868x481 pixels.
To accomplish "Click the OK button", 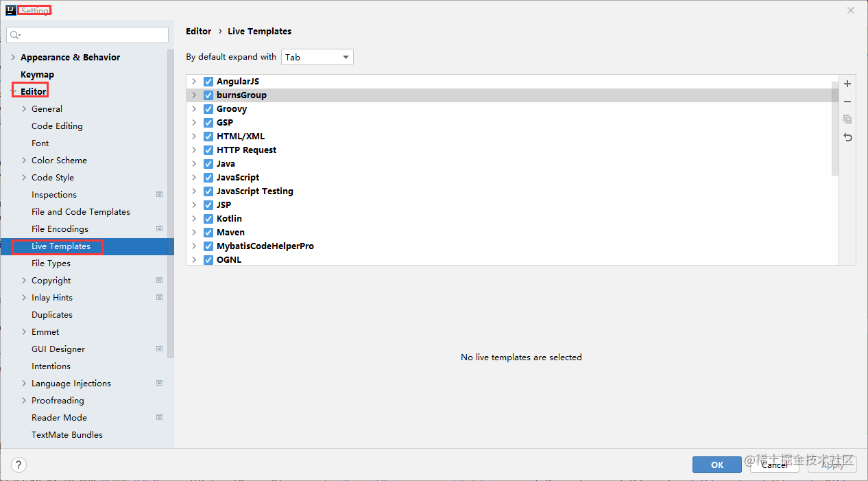I will [x=717, y=465].
